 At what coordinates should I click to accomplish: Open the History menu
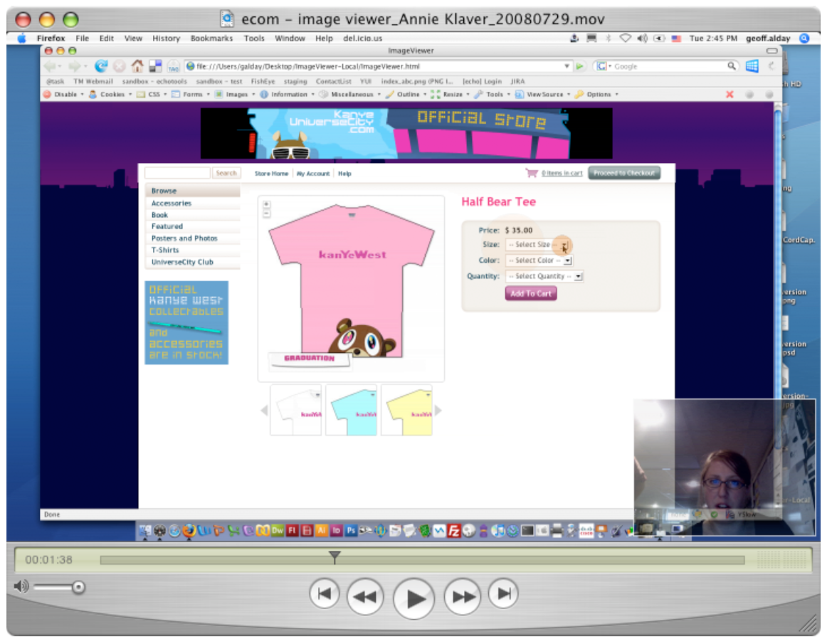click(166, 38)
